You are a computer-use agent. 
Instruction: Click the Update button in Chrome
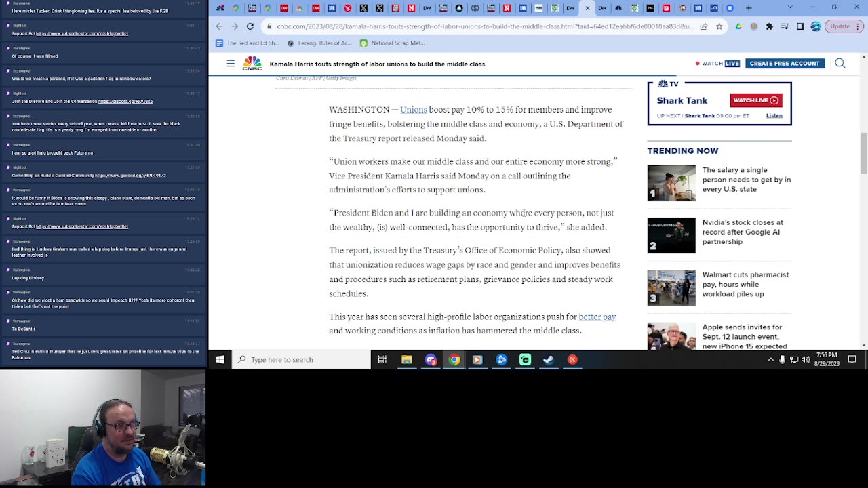click(x=844, y=26)
